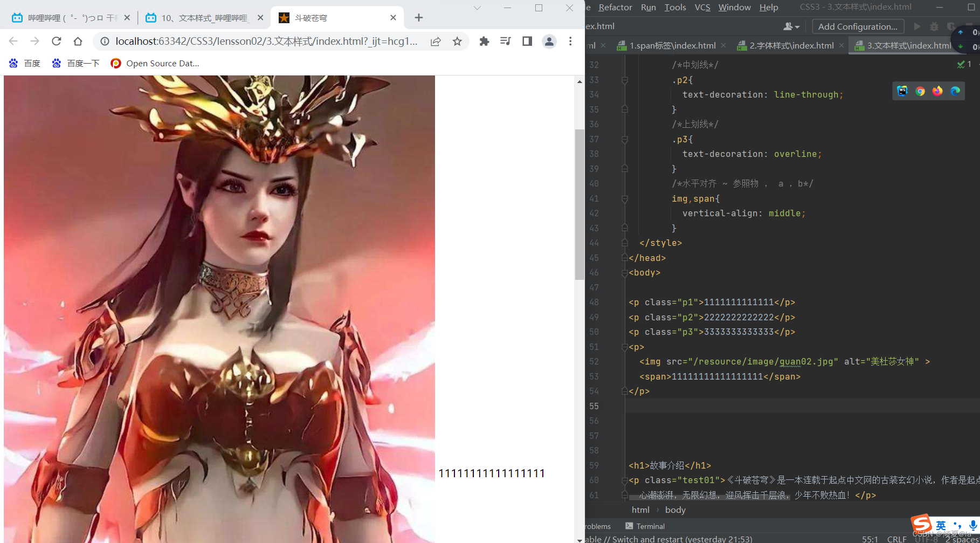
Task: Collapse the .p3 rule fold marker
Action: pos(625,139)
